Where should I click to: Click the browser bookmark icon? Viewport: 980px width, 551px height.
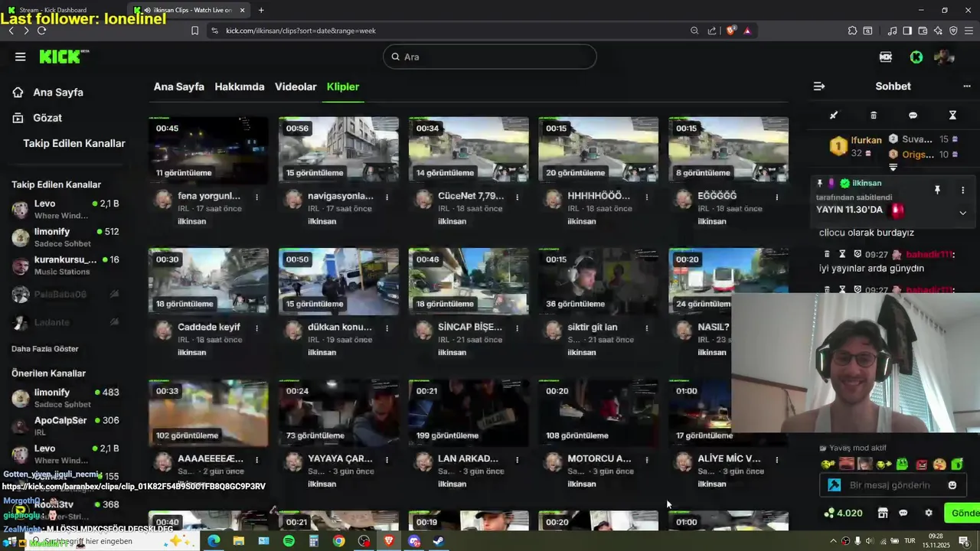194,31
